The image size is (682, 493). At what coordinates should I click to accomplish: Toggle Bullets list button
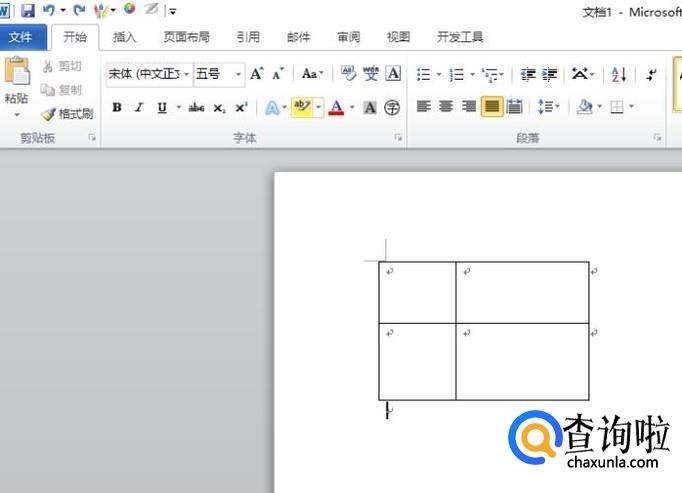(x=423, y=75)
